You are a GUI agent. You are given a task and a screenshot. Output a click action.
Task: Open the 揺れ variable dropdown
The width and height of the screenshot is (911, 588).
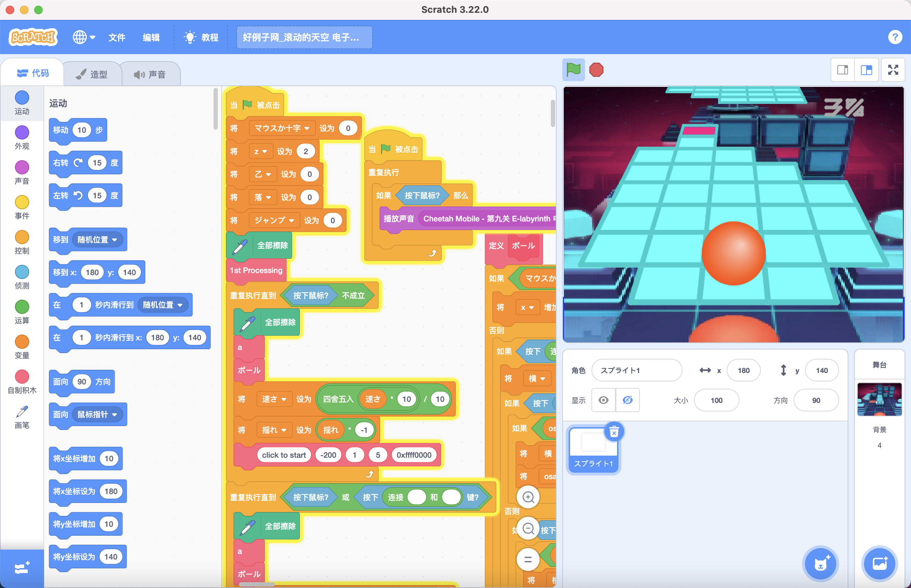(274, 430)
